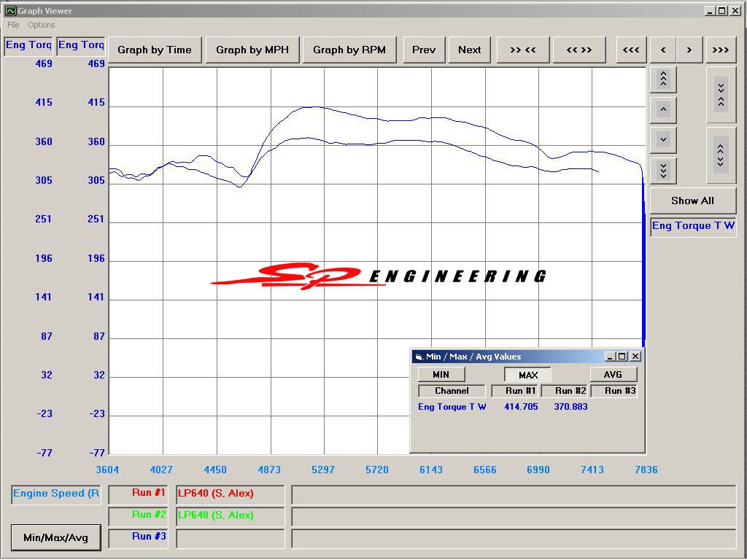The height and width of the screenshot is (560, 747).
Task: Click the single down chevron button
Action: click(663, 140)
